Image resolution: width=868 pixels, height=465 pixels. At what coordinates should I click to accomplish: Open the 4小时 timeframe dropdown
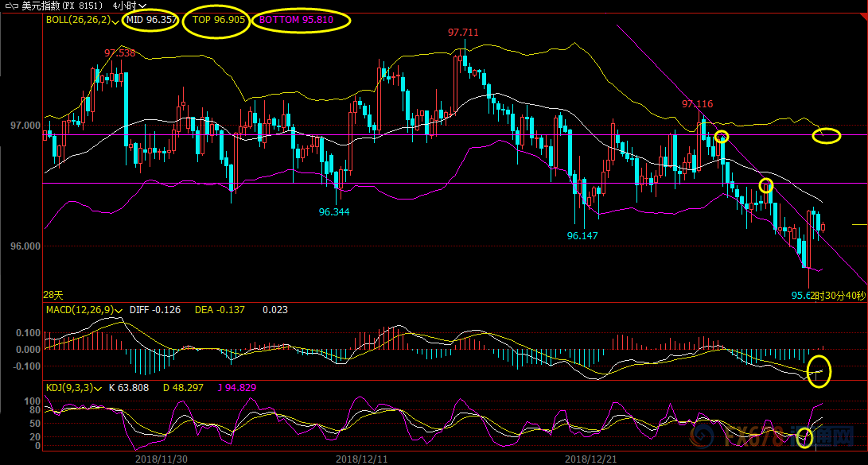[x=130, y=6]
